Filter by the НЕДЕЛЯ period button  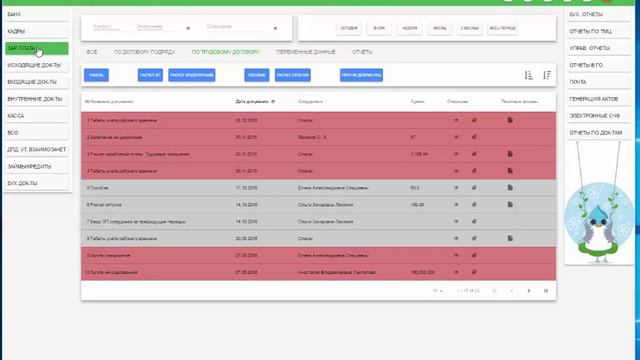409,29
